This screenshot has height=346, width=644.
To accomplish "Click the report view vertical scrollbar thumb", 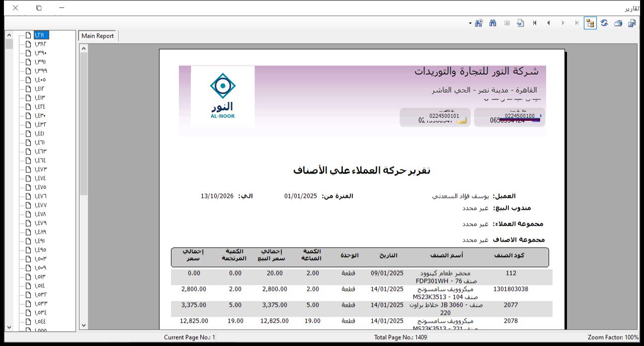I will pos(83,123).
